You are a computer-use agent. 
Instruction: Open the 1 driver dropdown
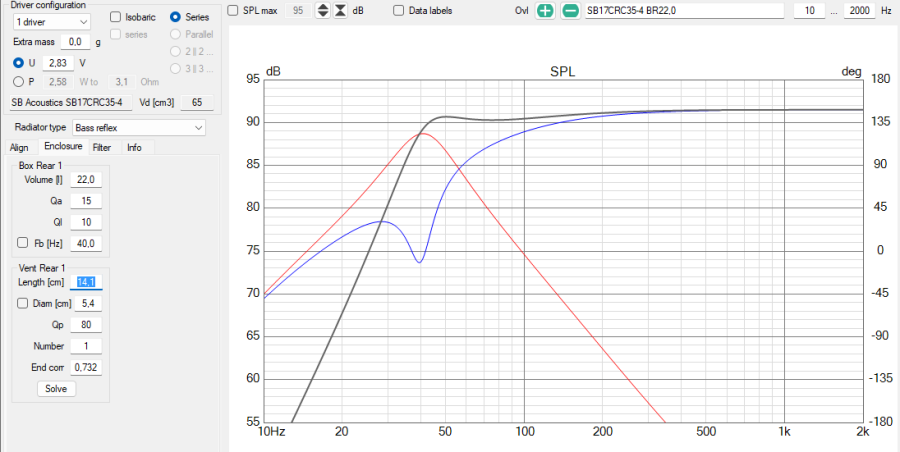[x=51, y=22]
